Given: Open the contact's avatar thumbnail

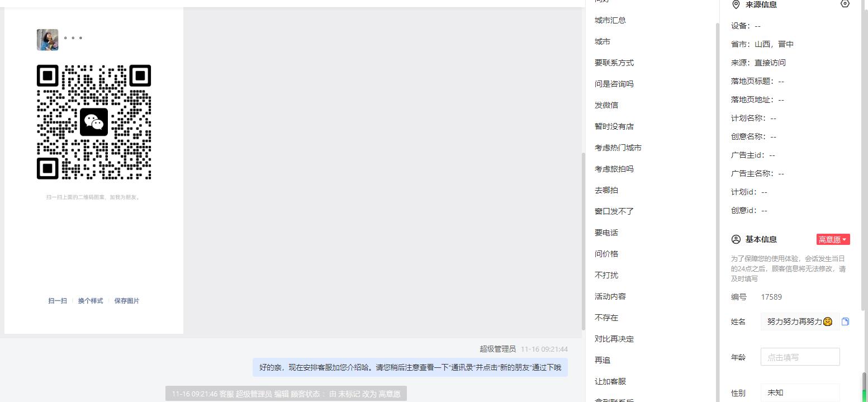Looking at the screenshot, I should pos(48,40).
